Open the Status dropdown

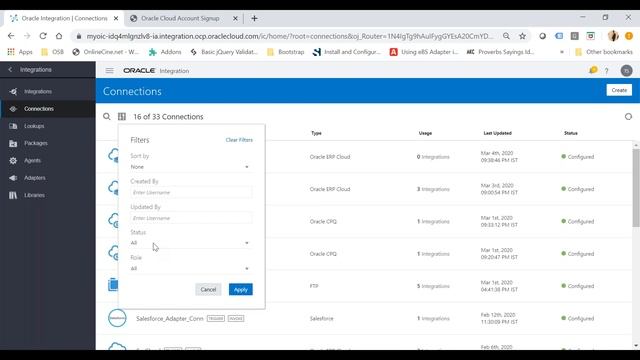tap(190, 243)
